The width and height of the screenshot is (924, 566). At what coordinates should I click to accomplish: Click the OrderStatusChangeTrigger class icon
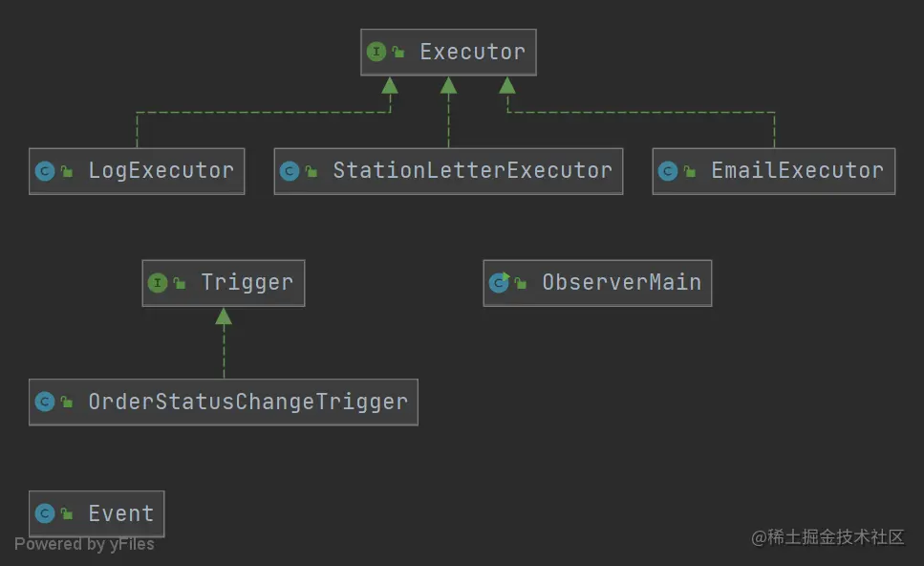click(45, 402)
